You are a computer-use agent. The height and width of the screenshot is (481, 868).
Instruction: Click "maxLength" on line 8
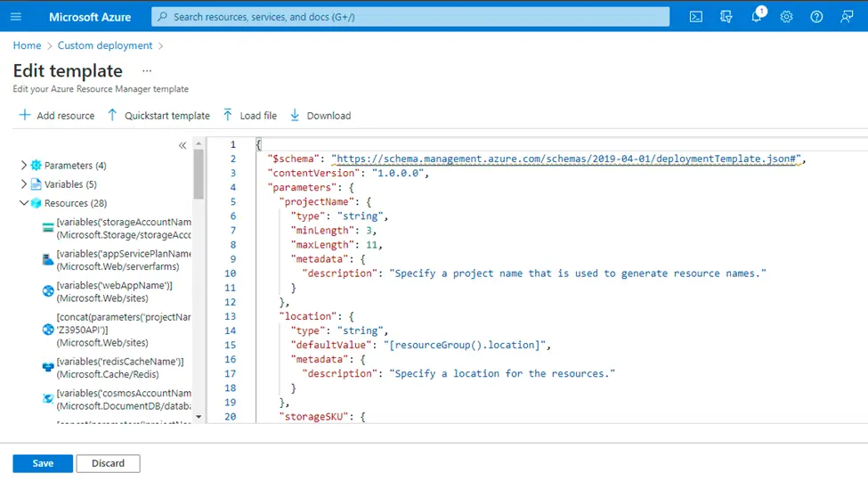click(322, 245)
